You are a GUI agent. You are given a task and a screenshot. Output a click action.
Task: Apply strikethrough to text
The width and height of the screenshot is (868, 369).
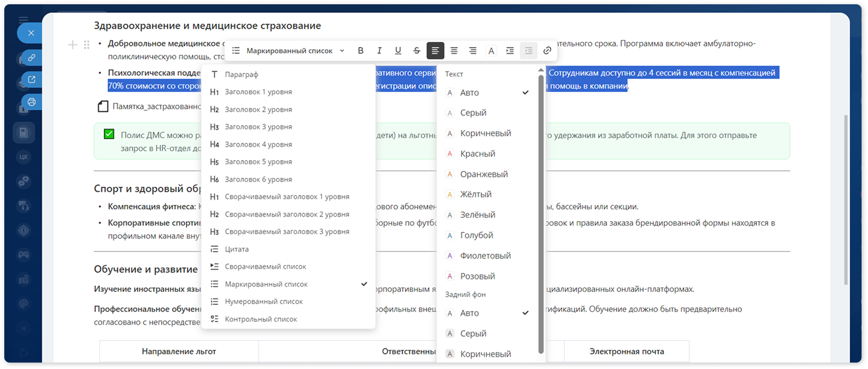tap(417, 50)
